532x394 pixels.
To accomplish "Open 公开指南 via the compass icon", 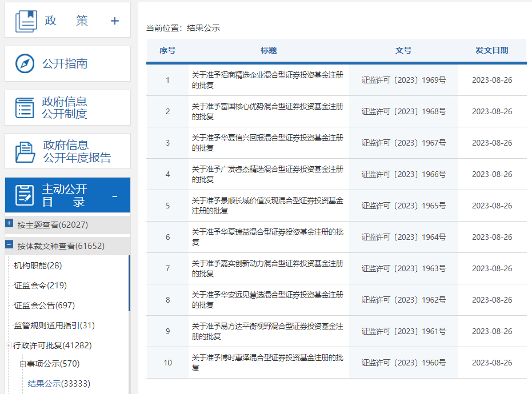I will 24,63.
